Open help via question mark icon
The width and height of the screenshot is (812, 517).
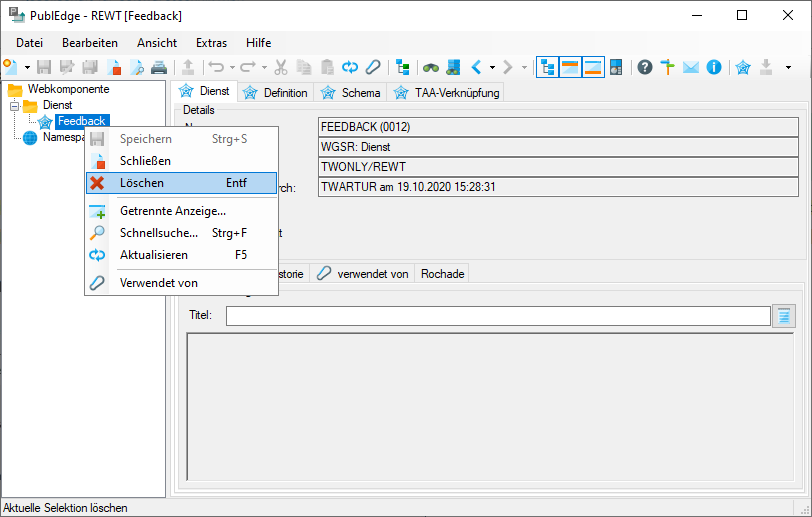[645, 67]
